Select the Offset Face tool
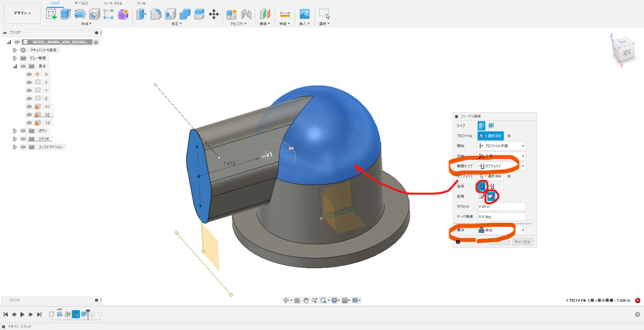Viewport: 644px width, 330px height. 199,15
